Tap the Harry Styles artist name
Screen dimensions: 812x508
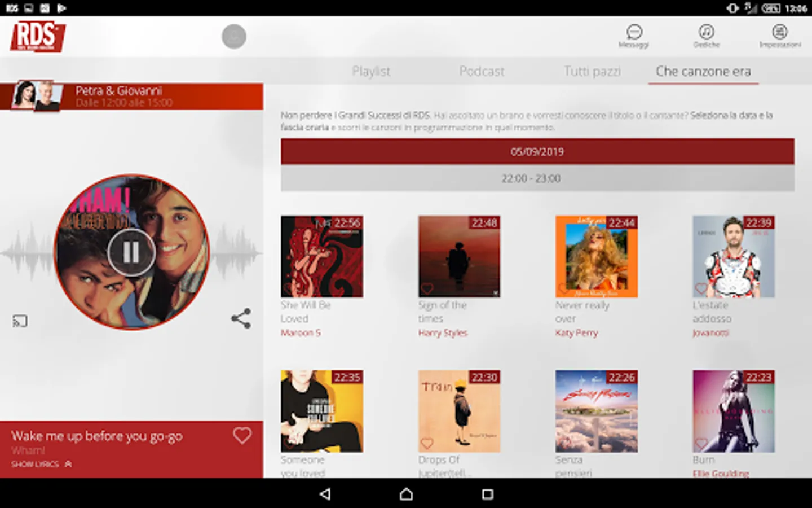tap(443, 332)
